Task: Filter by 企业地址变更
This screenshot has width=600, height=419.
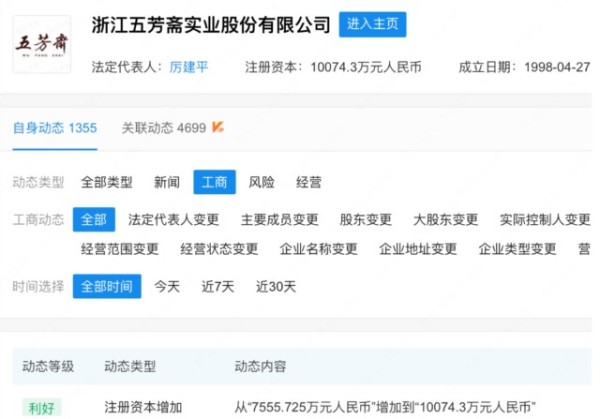Action: click(x=418, y=249)
